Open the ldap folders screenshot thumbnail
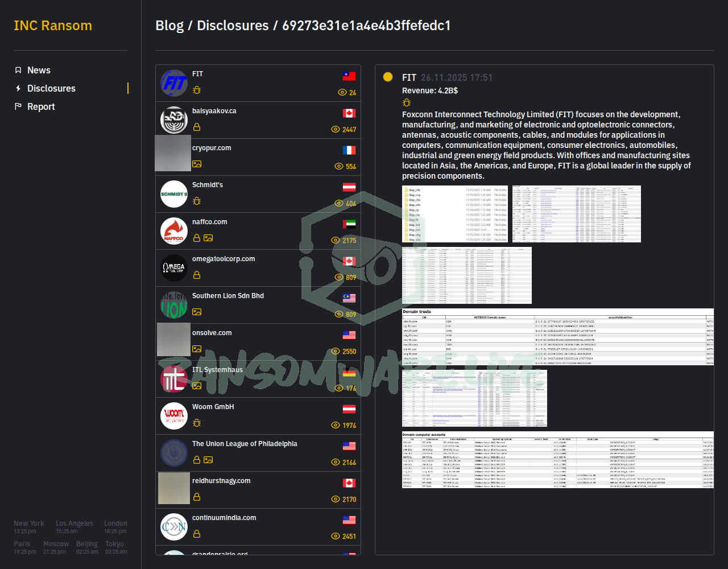This screenshot has width=728, height=569. (454, 214)
